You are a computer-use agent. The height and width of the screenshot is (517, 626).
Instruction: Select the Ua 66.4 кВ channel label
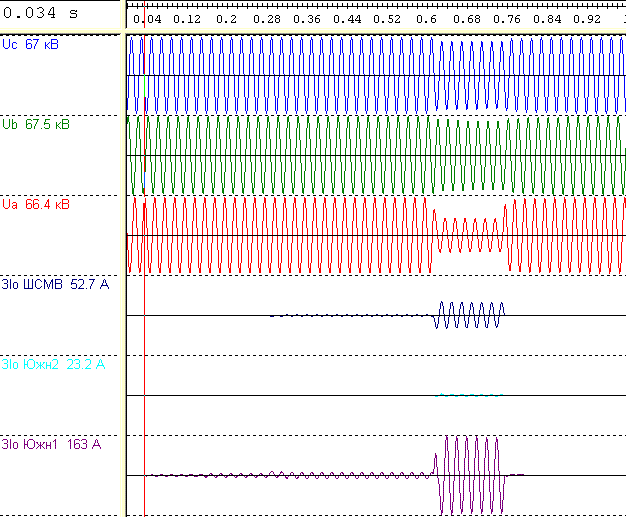[36, 204]
